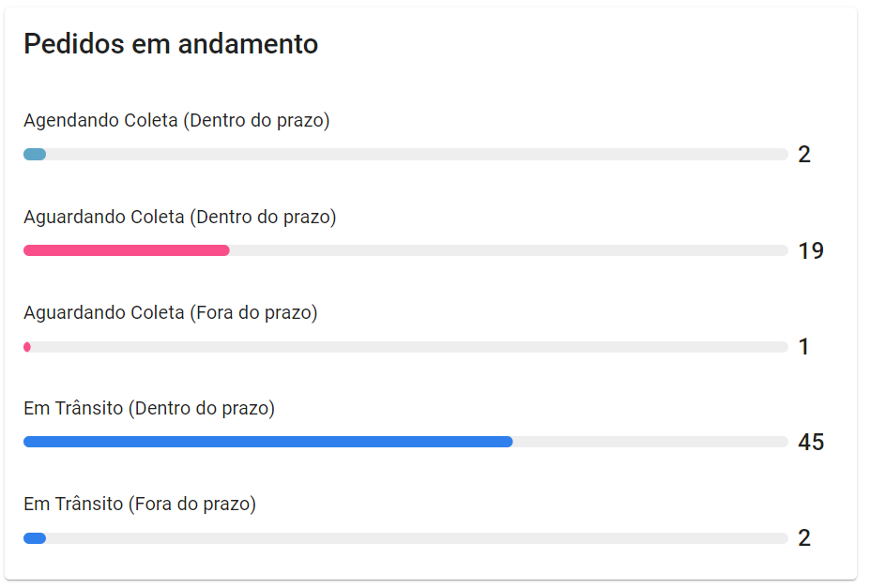This screenshot has height=588, width=870.
Task: Select 'Agendando Coleta (Dentro do prazo)' label
Action: pos(176,120)
